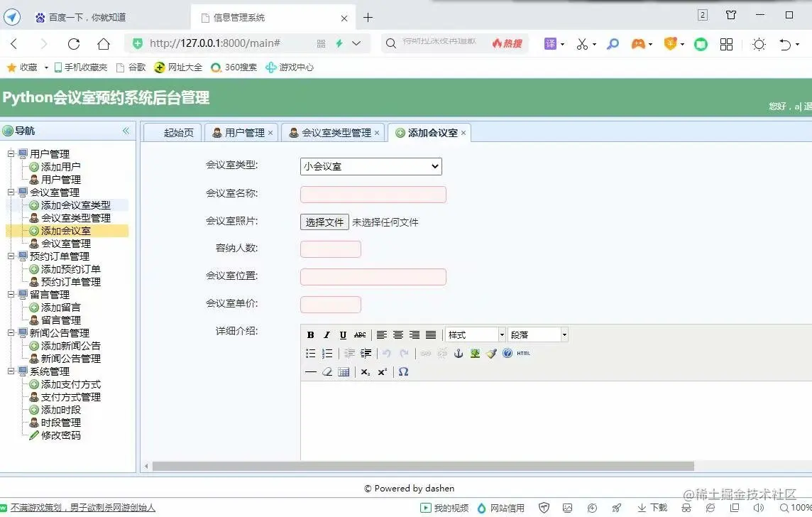Open 添加新闻公告 in the navigation tree
The width and height of the screenshot is (812, 517).
(70, 346)
